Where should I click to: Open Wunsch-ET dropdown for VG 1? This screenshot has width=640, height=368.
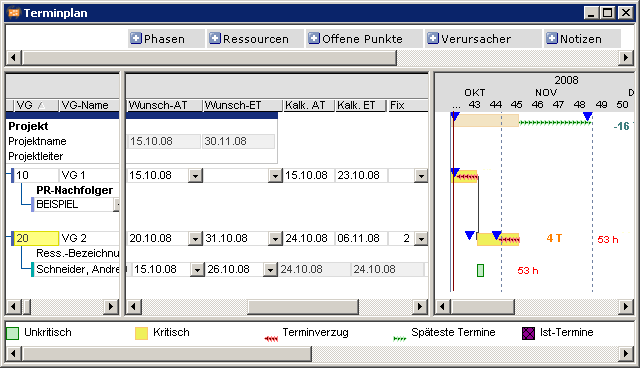point(276,176)
